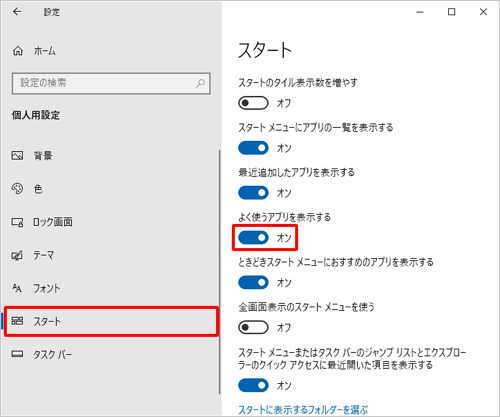Click the 個人用設定 section heading

[36, 115]
